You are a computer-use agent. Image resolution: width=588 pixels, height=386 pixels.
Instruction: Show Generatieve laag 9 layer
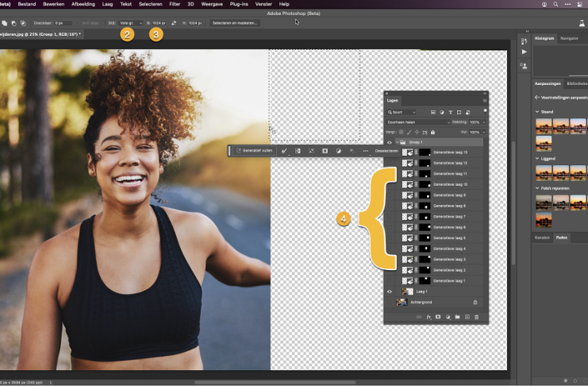pyautogui.click(x=390, y=195)
